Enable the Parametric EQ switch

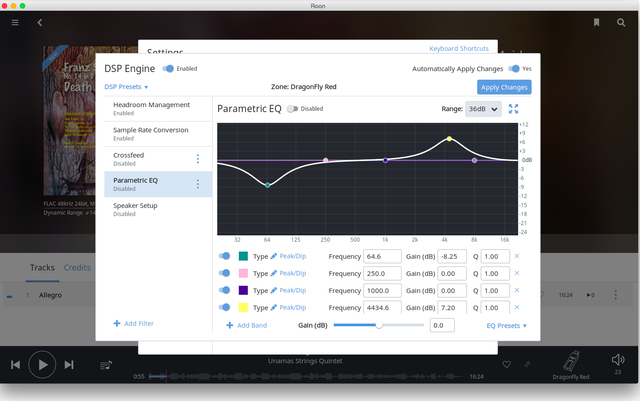point(292,108)
